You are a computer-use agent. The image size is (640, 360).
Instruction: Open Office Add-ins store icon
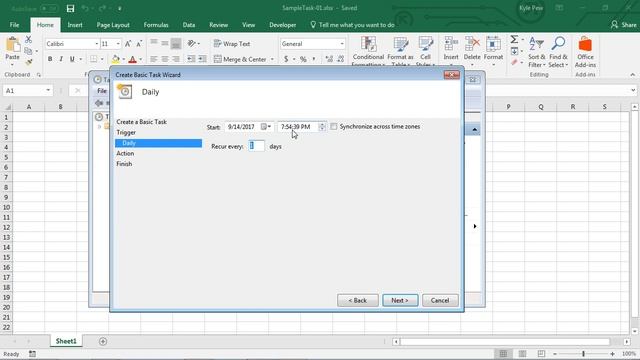[x=585, y=52]
